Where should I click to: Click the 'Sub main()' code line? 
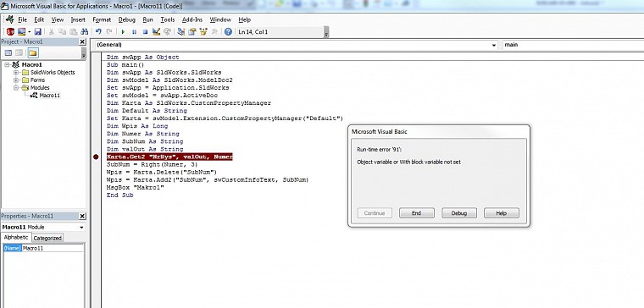(125, 65)
